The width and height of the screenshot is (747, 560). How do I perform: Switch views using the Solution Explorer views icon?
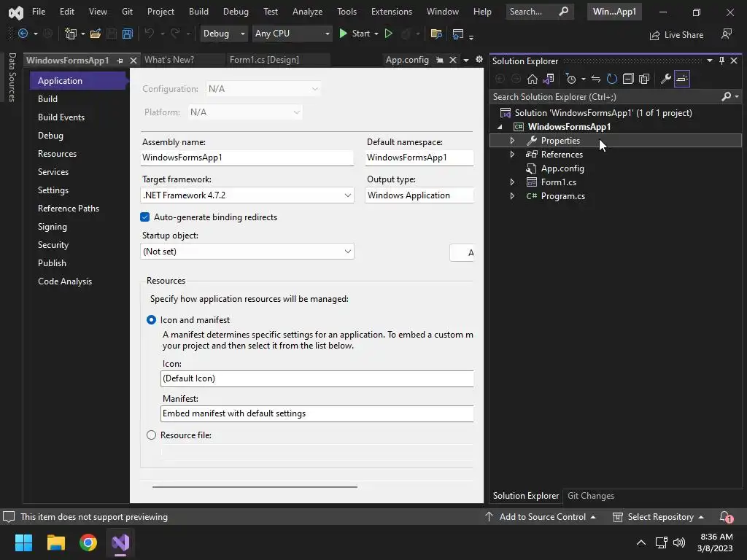coord(549,79)
